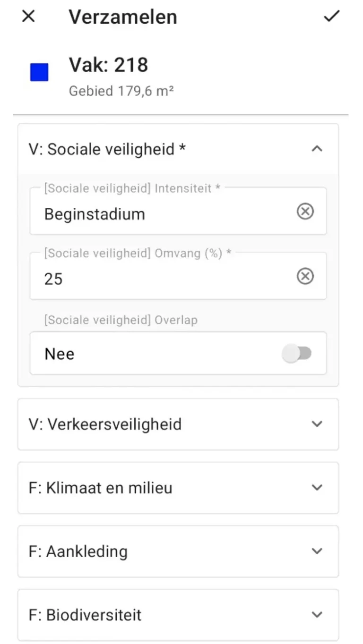Viewport: 363px width, 644px height.
Task: Click the Omvang (%) input field showing 25
Action: (x=161, y=279)
